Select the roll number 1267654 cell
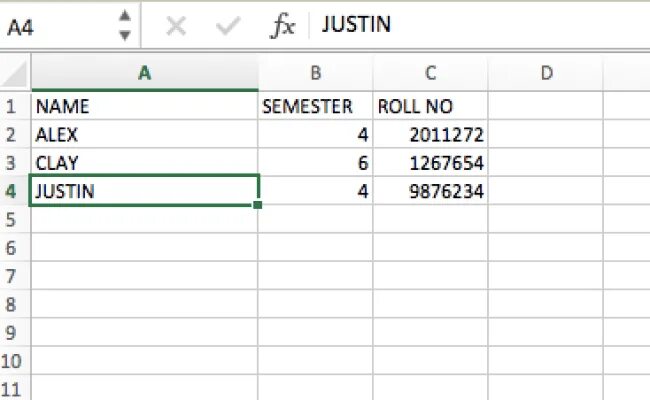Image resolution: width=650 pixels, height=400 pixels. point(431,162)
